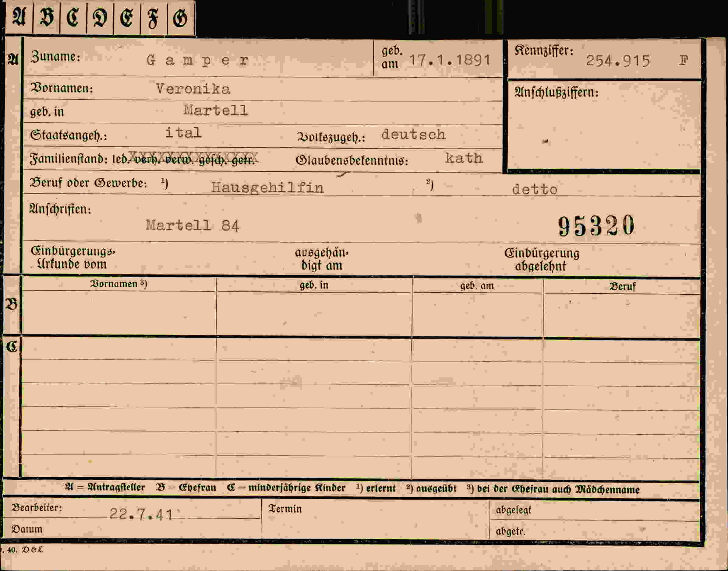The width and height of the screenshot is (728, 571).
Task: Click the abgetr. label
Action: pyautogui.click(x=511, y=531)
